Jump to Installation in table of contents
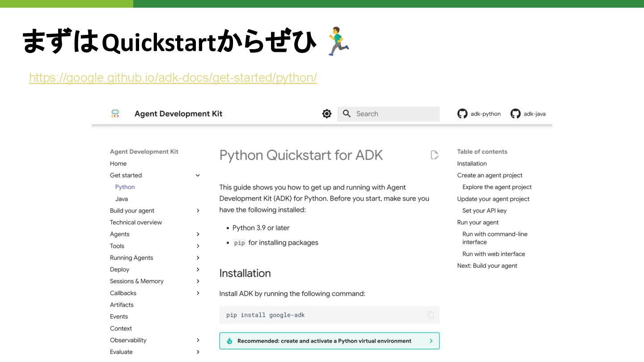The width and height of the screenshot is (644, 362). (472, 164)
